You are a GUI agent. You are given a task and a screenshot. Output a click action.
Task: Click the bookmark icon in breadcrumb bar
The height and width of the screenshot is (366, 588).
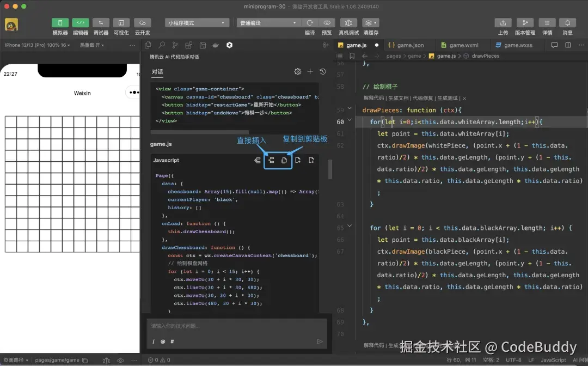coord(352,56)
